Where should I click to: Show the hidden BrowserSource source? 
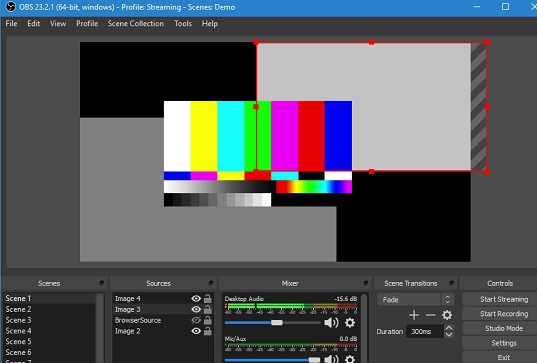[x=196, y=320]
